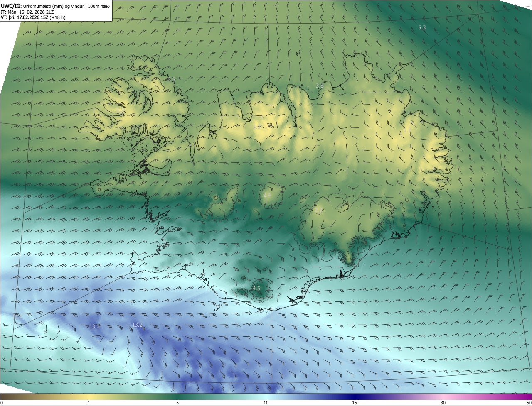Click the 3.8 value label on the map
532x406 pixels.
(x=319, y=86)
